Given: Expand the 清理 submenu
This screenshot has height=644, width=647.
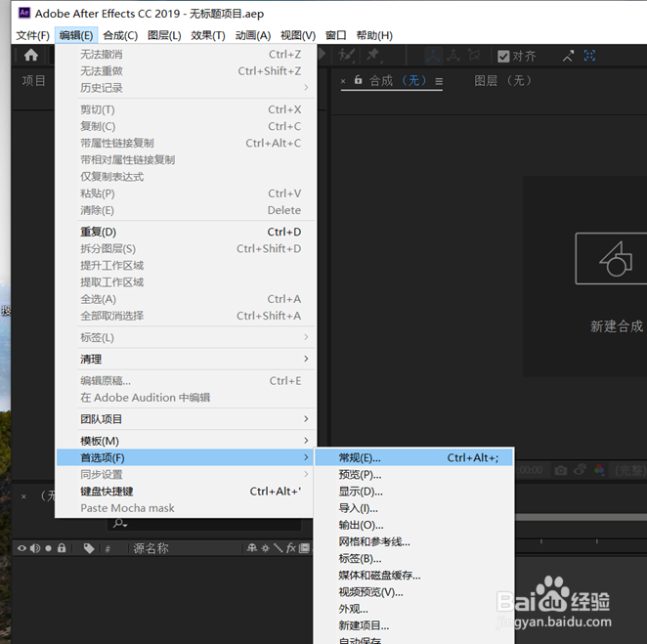Looking at the screenshot, I should [186, 359].
